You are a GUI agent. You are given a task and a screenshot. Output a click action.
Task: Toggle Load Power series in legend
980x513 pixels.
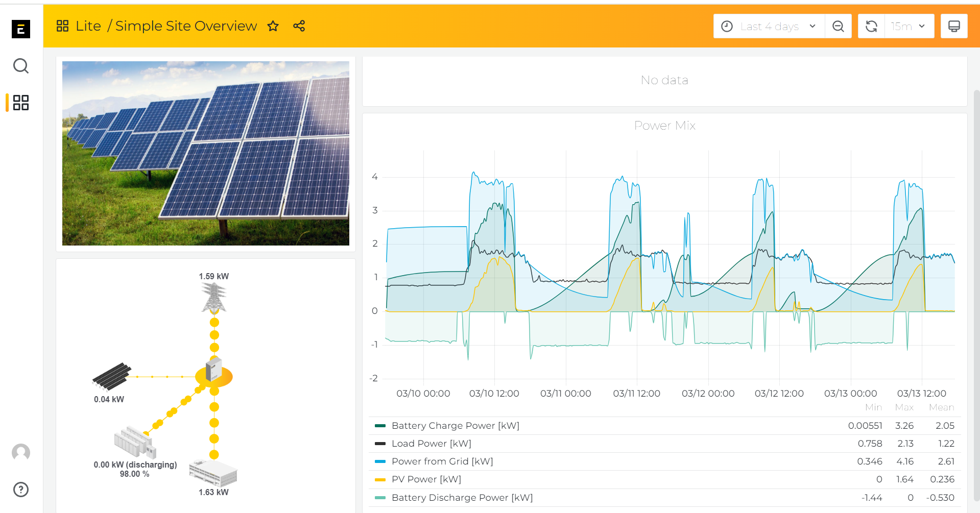432,444
